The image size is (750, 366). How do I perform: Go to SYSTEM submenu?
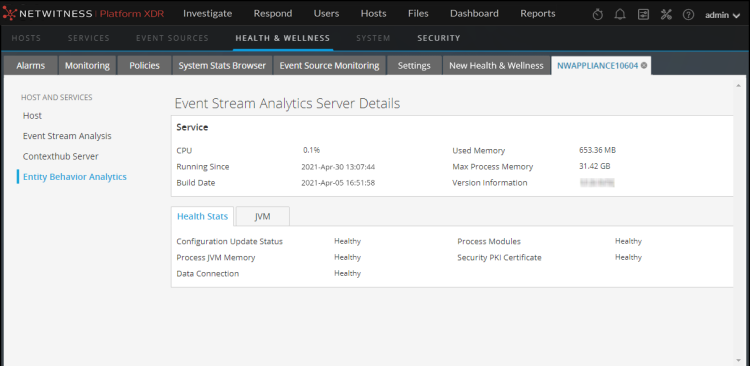pyautogui.click(x=373, y=38)
